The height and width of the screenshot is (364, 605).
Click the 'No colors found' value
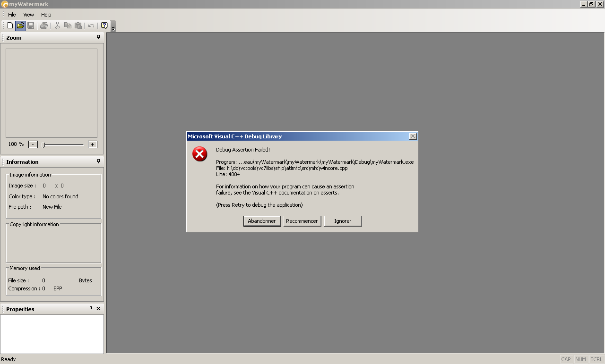click(60, 196)
